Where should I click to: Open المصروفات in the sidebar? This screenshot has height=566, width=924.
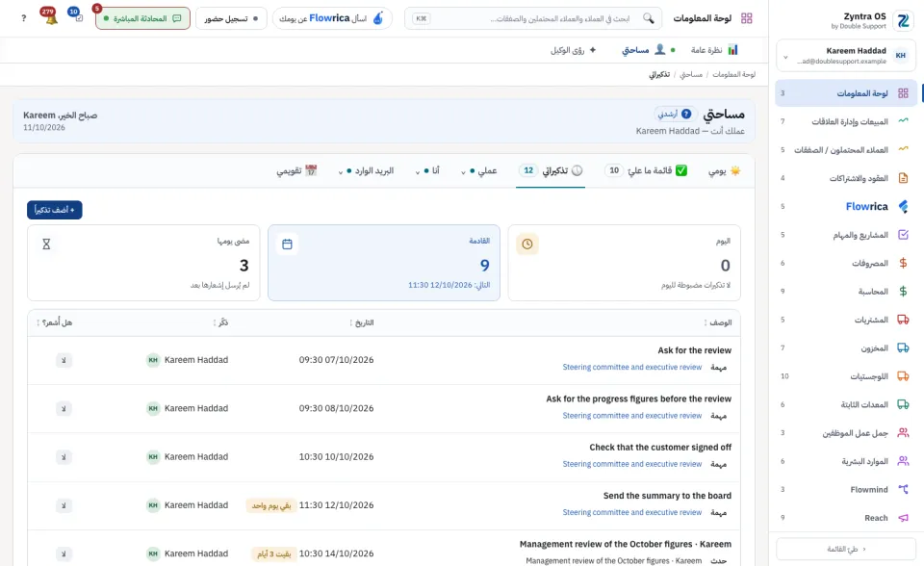click(846, 263)
